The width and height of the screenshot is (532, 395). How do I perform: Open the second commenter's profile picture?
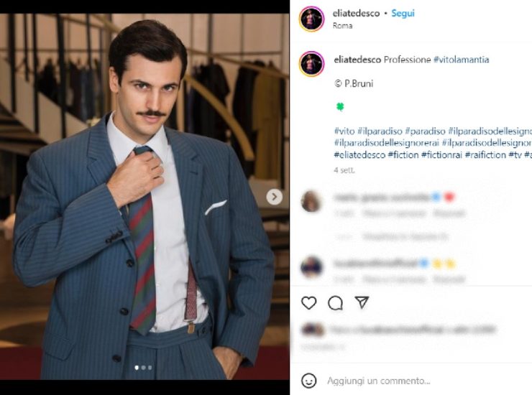311,267
